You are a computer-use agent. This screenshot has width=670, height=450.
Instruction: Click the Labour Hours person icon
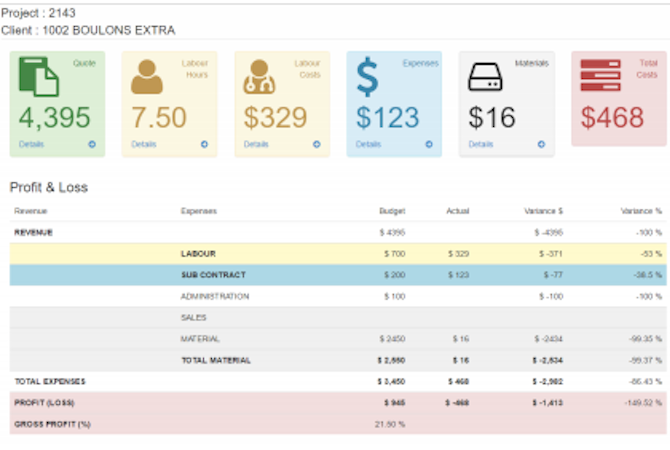click(147, 76)
